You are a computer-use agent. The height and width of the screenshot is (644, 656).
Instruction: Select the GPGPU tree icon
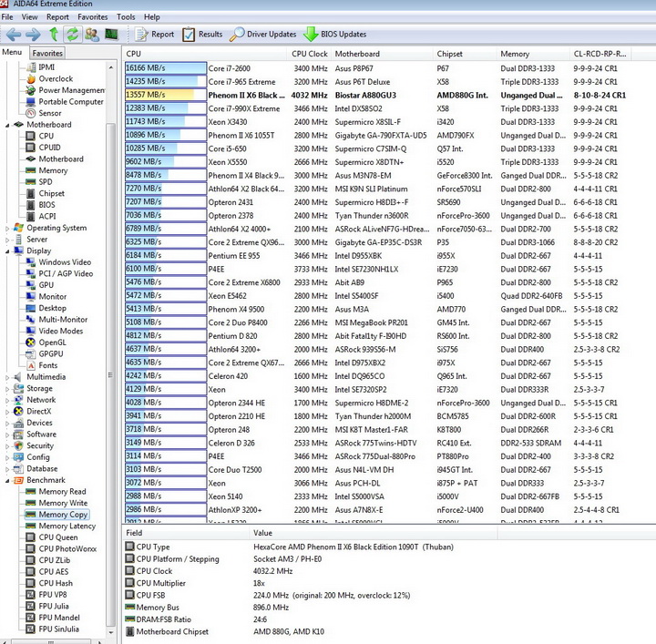[31, 354]
